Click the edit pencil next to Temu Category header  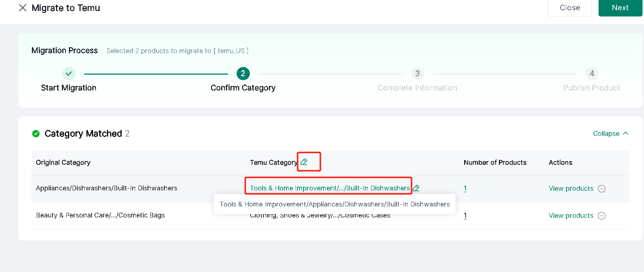(x=304, y=162)
